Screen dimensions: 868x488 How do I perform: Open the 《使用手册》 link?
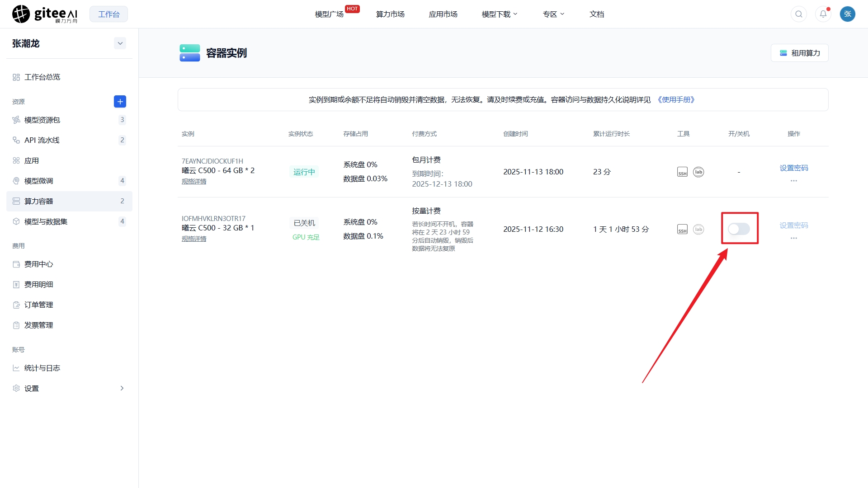click(x=676, y=100)
